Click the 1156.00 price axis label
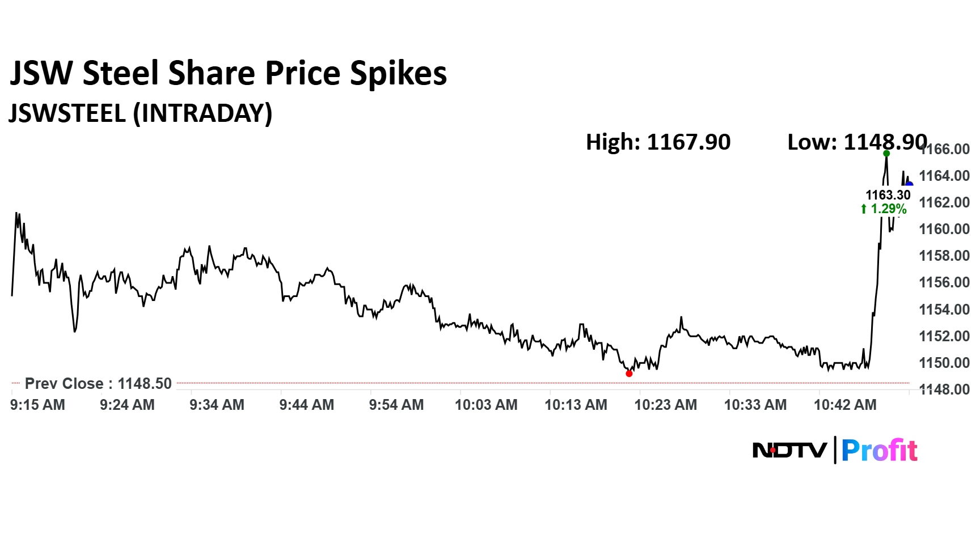The image size is (980, 551). (x=944, y=282)
